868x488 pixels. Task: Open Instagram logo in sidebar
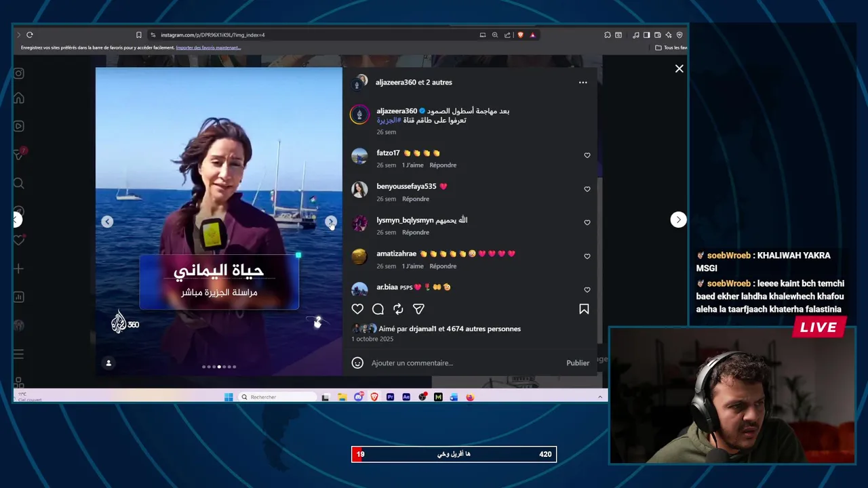coord(19,73)
